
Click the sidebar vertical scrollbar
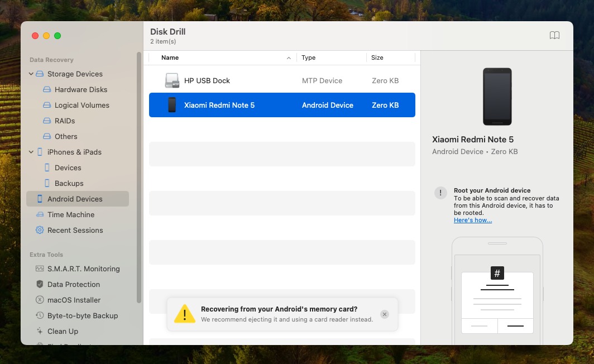(139, 167)
